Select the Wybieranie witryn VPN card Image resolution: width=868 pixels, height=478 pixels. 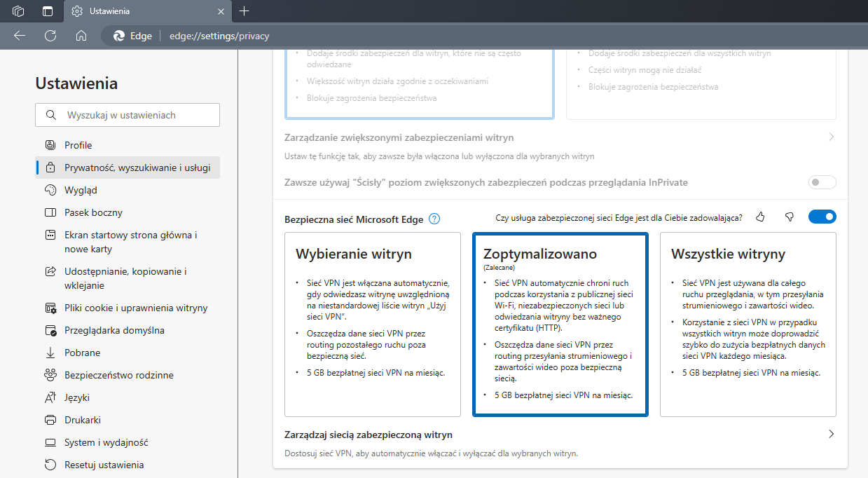click(x=373, y=325)
